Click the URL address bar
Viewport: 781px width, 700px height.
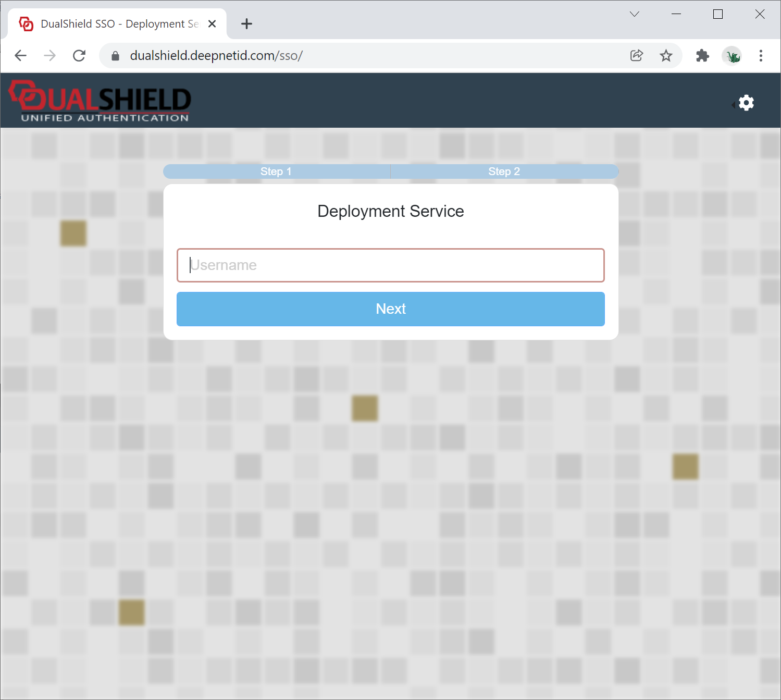(x=365, y=56)
